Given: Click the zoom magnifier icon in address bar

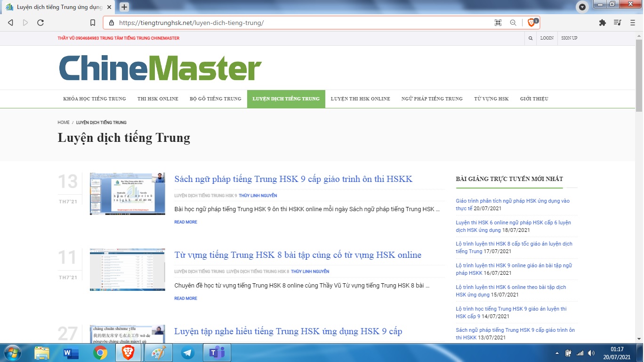Looking at the screenshot, I should [x=513, y=23].
